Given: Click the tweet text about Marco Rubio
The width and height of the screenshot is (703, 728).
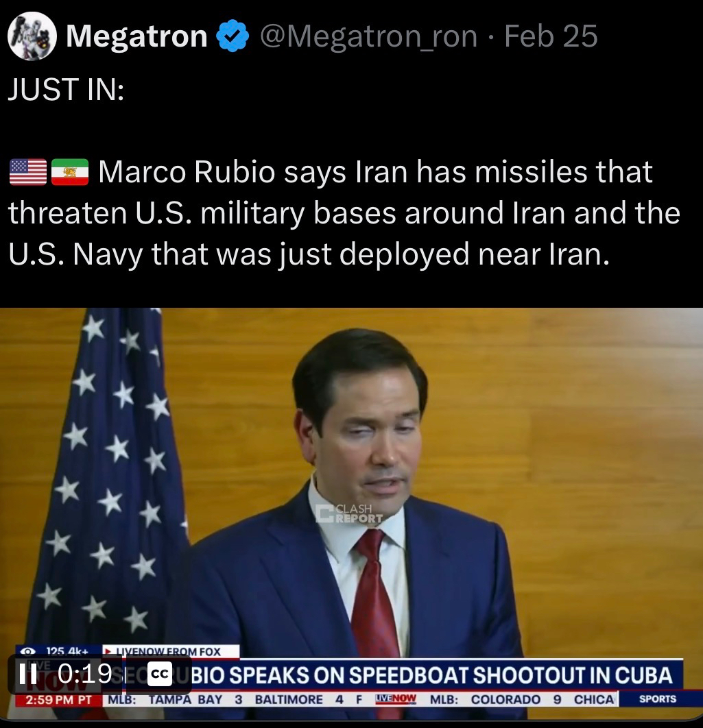Looking at the screenshot, I should coord(344,213).
